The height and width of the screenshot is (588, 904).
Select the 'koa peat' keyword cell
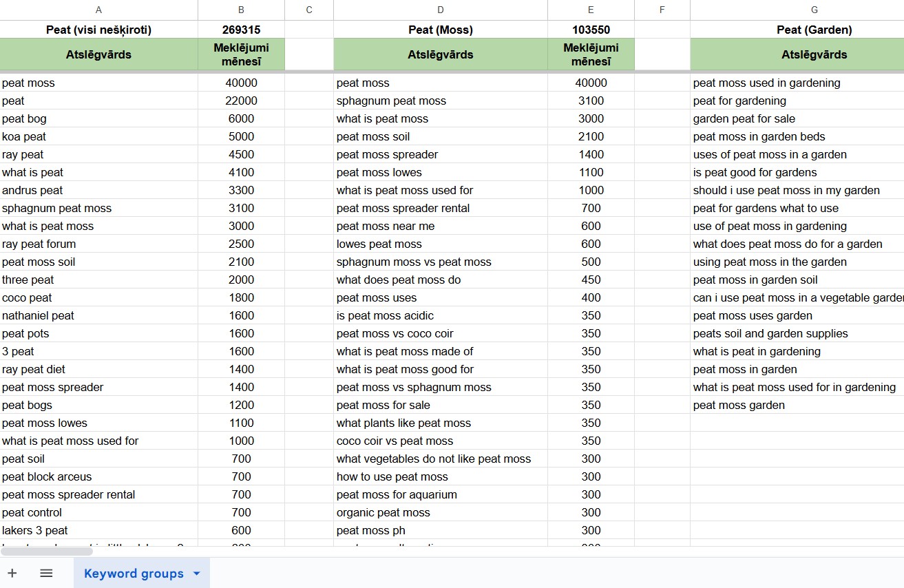click(98, 136)
